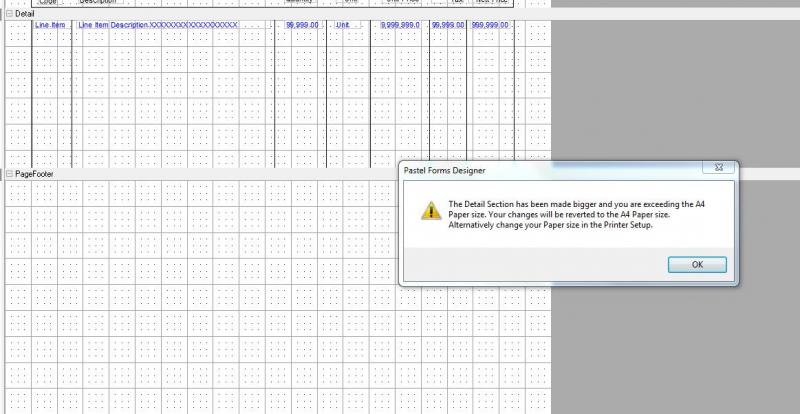The height and width of the screenshot is (414, 800).
Task: Click the Detail Section warning message text
Action: [563, 214]
